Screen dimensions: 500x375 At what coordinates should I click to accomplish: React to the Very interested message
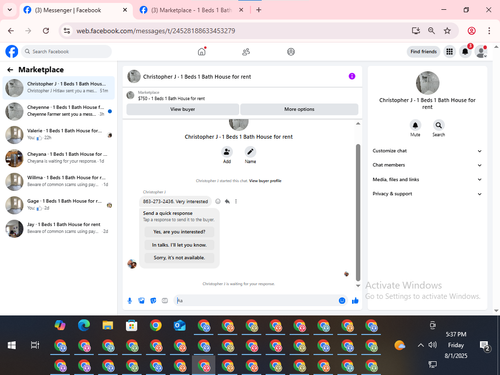[218, 201]
